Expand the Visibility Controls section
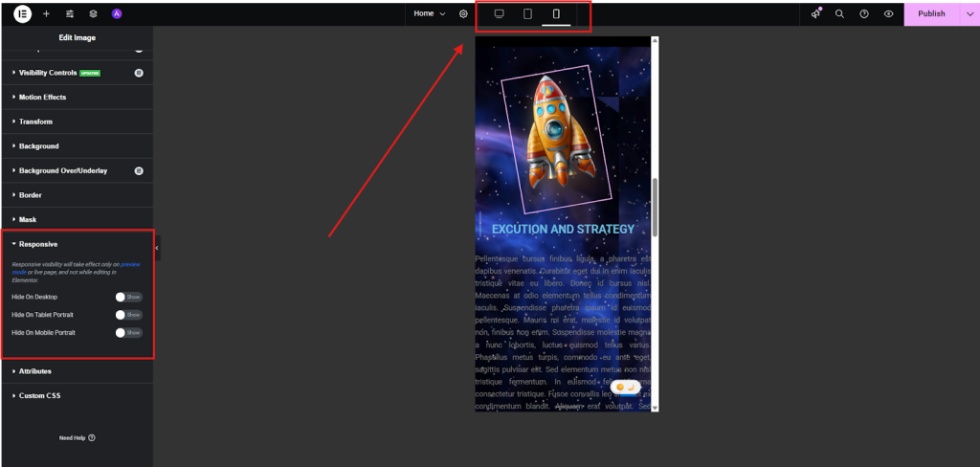The width and height of the screenshot is (980, 467). click(x=77, y=73)
